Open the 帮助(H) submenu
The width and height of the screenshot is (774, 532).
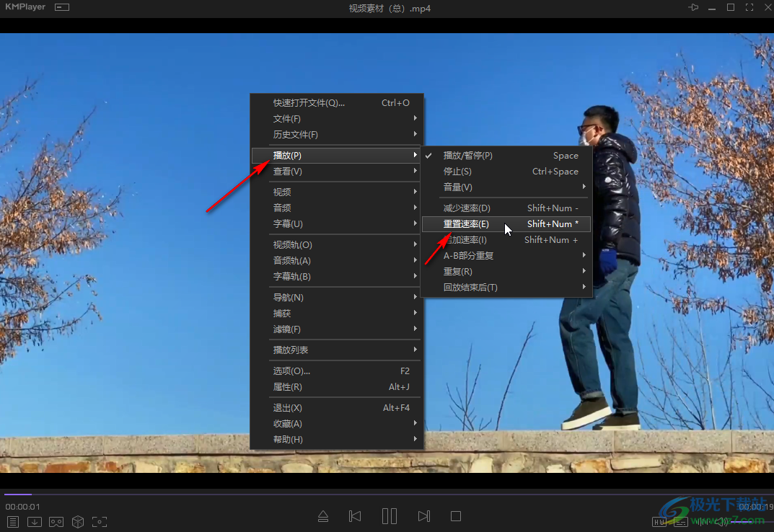338,439
